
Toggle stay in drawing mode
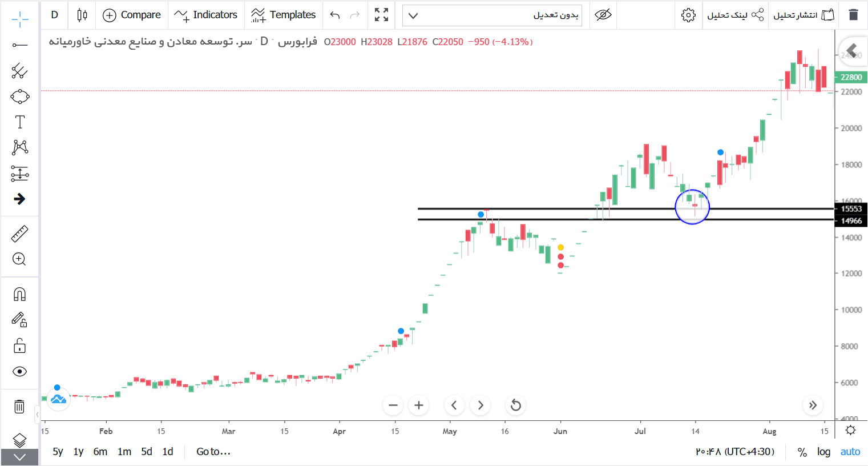pos(19,320)
